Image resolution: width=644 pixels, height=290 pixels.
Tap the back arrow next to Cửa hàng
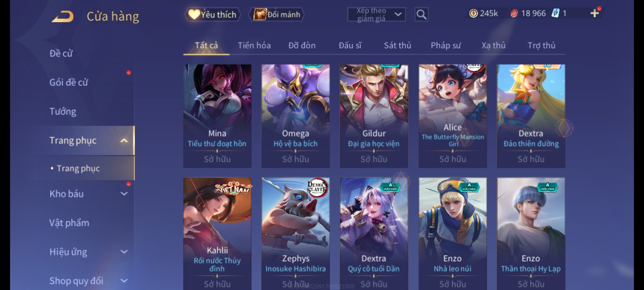tap(63, 16)
